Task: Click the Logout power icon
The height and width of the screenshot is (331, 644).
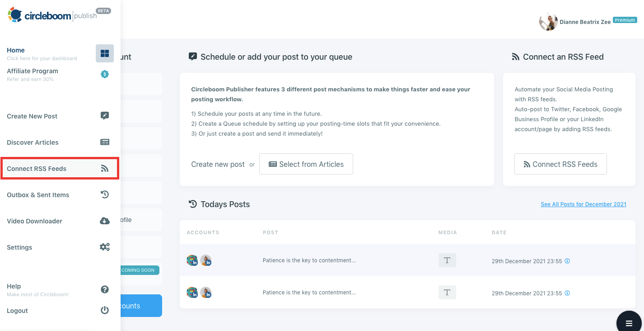Action: [104, 310]
